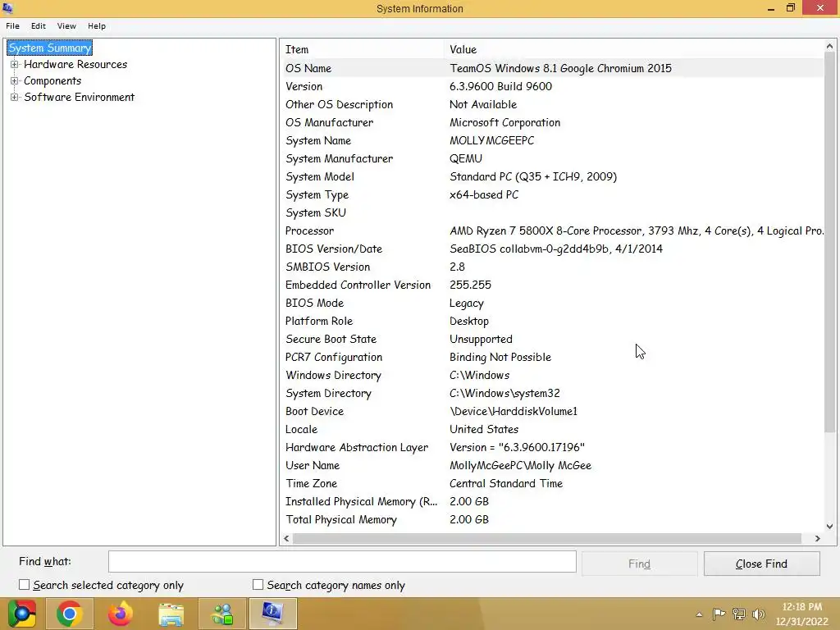This screenshot has height=630, width=840.
Task: Minimize the System Information window
Action: [x=771, y=8]
